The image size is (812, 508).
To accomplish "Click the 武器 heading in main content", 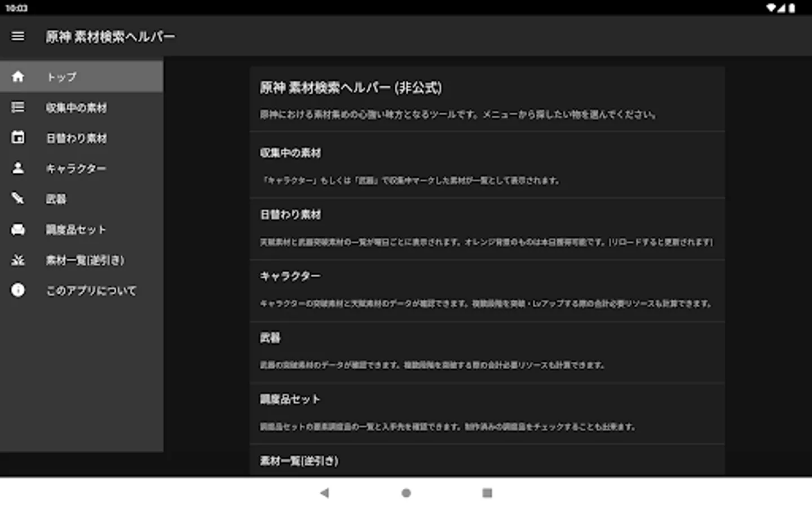I will click(x=270, y=338).
